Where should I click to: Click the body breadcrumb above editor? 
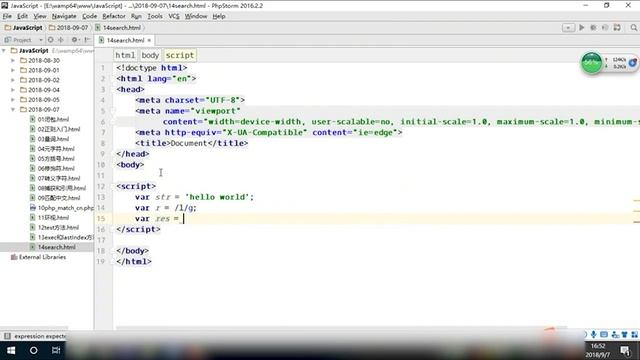[x=150, y=55]
